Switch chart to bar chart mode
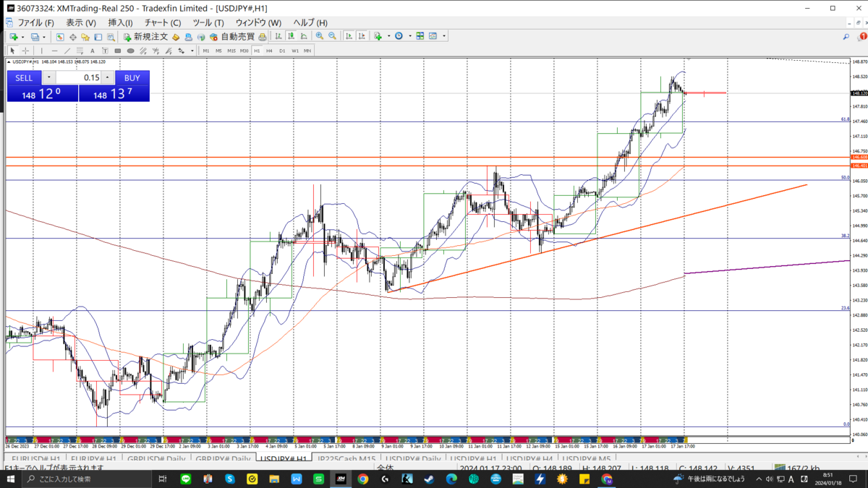Screen dimensions: 868x488 278,36
